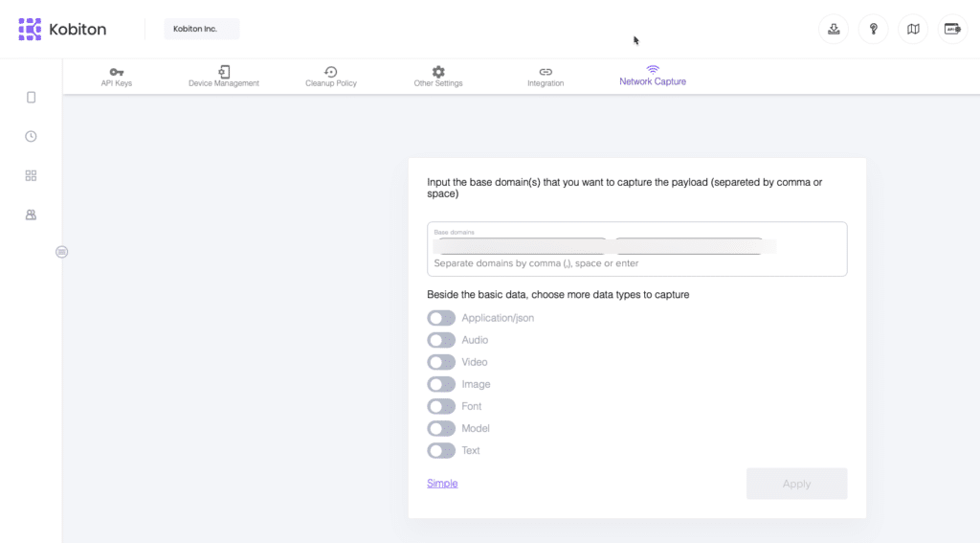Click 'Input the base domain(s)' instruction text
The height and width of the screenshot is (543, 980).
click(625, 188)
